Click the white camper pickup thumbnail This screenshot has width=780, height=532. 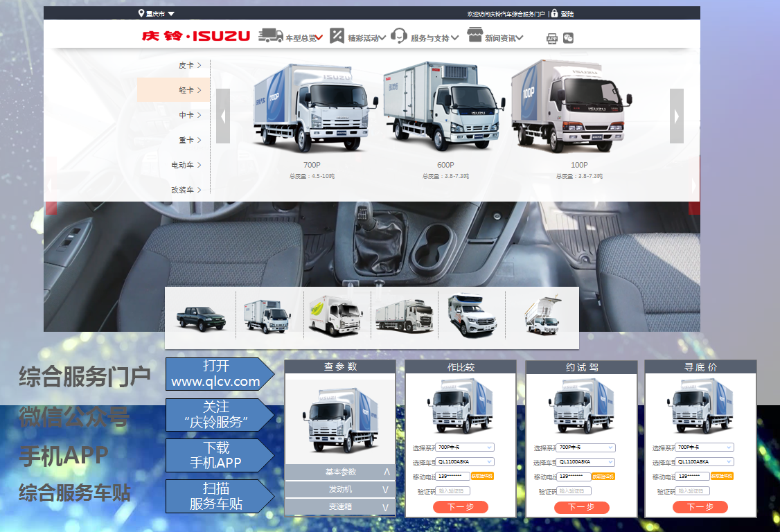[x=472, y=314]
